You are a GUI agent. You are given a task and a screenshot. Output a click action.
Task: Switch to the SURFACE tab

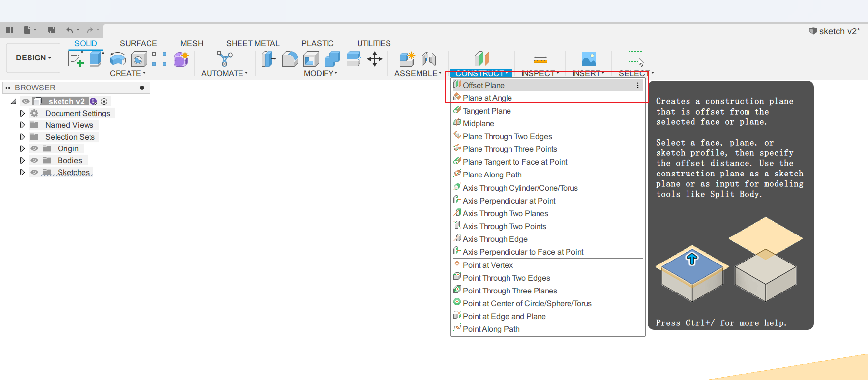(139, 43)
